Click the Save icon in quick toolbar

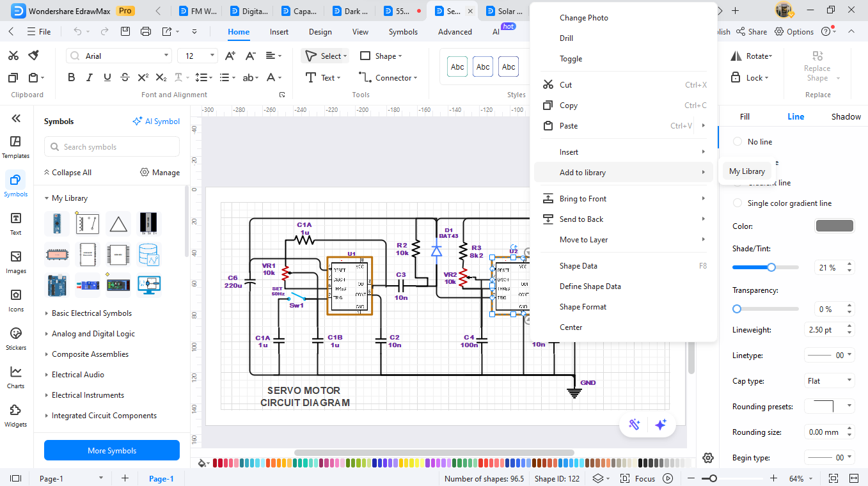(125, 31)
